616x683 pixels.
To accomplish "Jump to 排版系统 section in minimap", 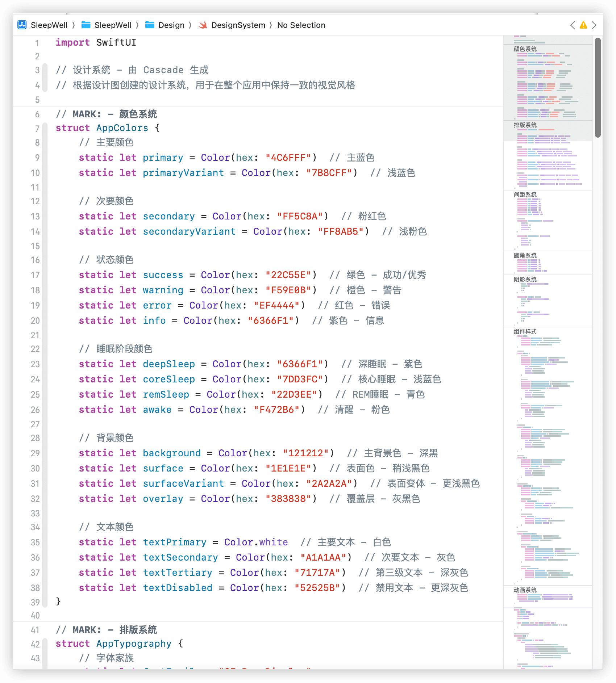I will (525, 125).
